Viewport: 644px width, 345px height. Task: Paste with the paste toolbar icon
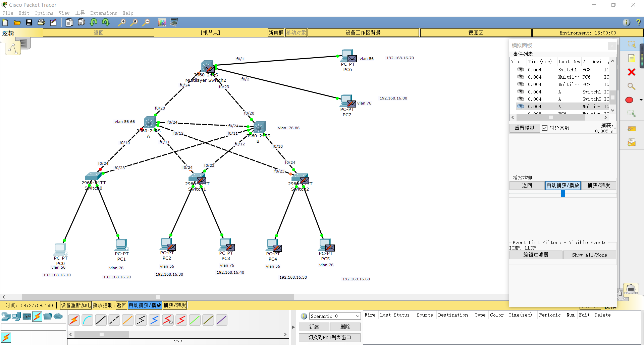82,22
